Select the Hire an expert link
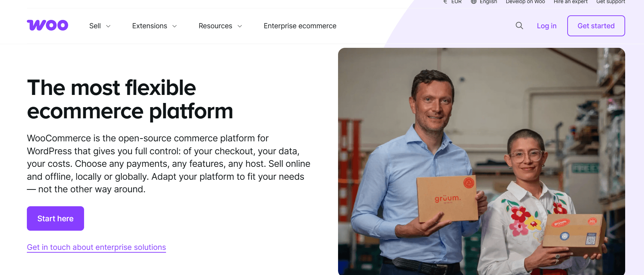Screen dimensions: 644x275 click(x=570, y=2)
